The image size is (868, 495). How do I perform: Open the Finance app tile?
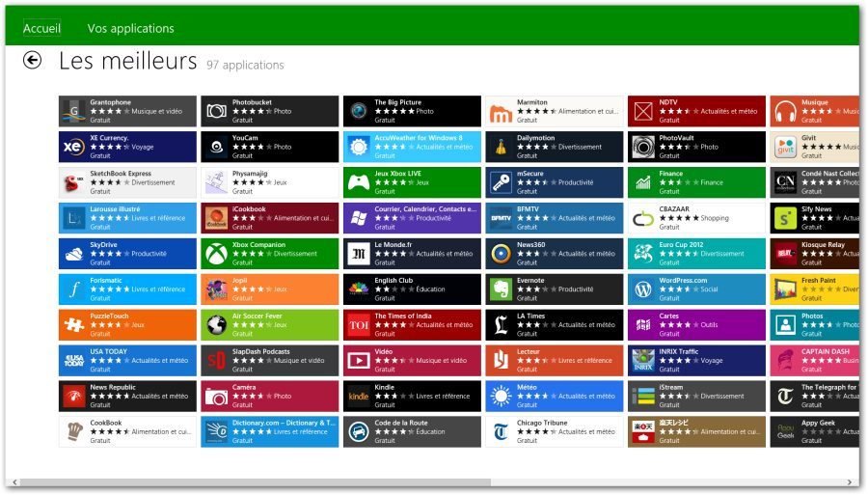[x=696, y=182]
